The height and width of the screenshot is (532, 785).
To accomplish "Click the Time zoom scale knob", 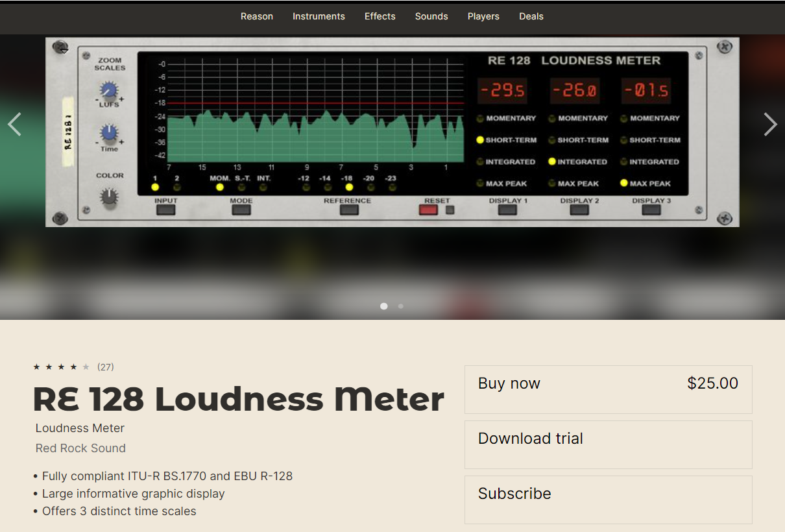I will pos(109,133).
